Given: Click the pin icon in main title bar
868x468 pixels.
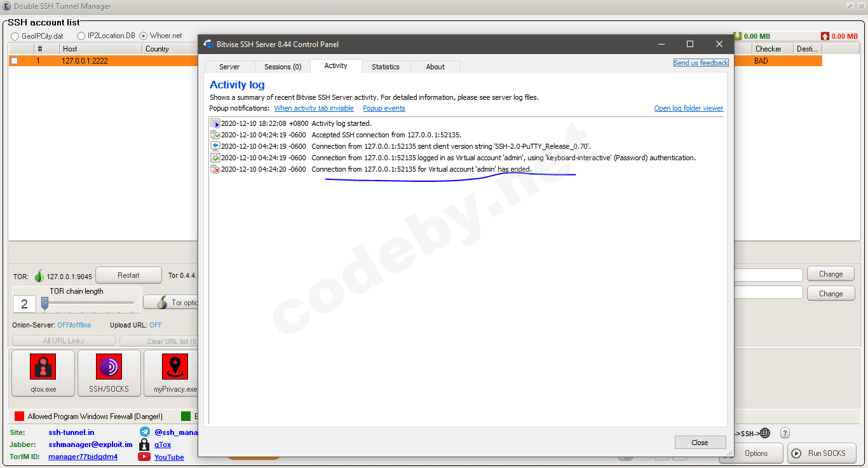Looking at the screenshot, I should pos(850,6).
